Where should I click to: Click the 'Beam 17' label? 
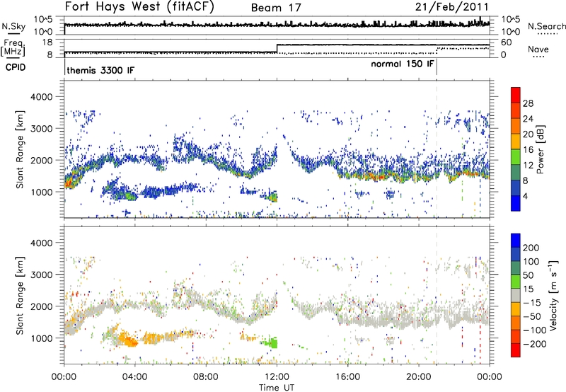click(x=276, y=8)
